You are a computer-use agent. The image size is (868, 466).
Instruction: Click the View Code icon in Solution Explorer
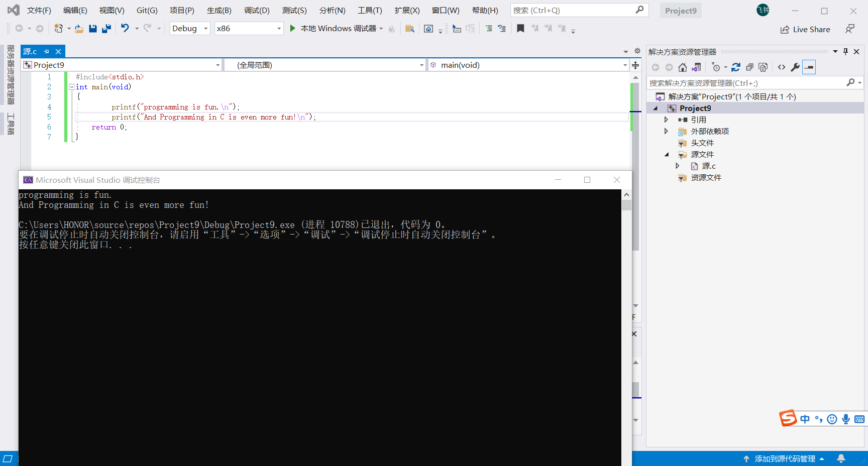(x=782, y=67)
